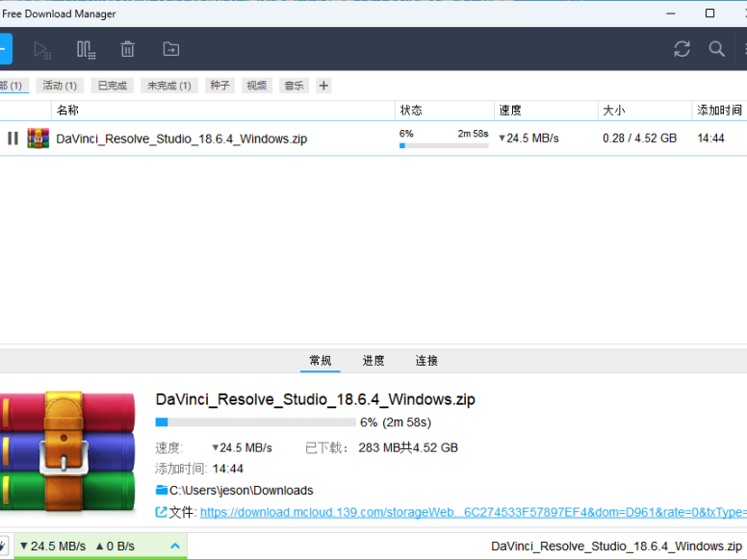Pause the DaVinci_Resolve_Studio download row
This screenshot has height=560, width=747.
13,139
